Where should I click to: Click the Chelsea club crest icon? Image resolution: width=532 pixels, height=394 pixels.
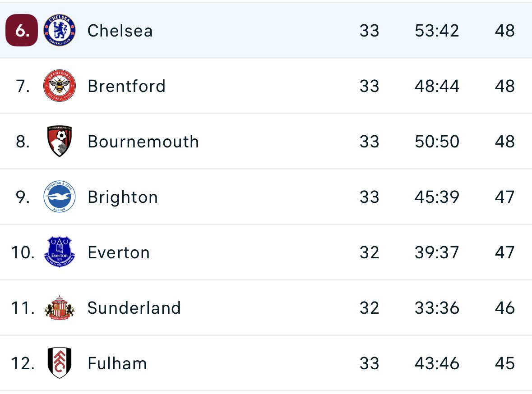60,31
